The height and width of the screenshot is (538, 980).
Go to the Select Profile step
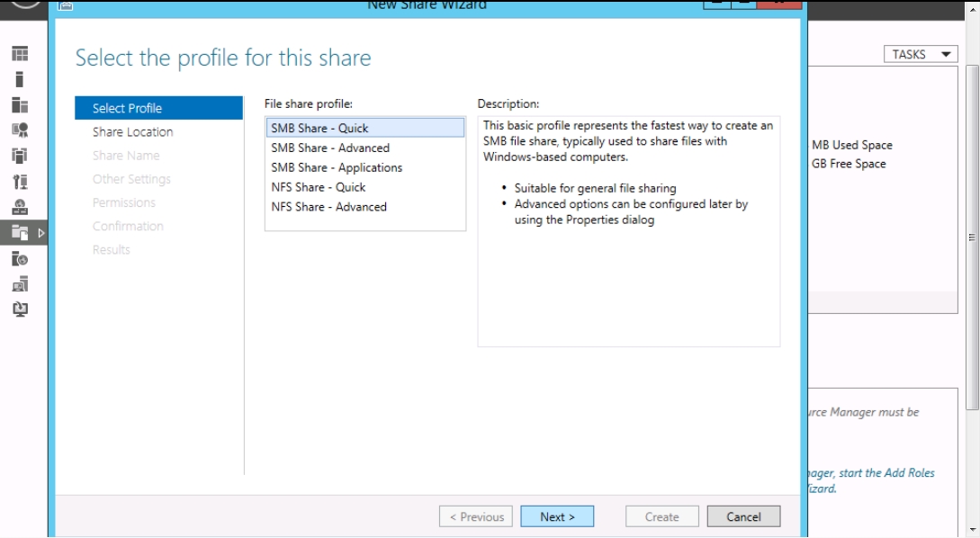point(158,108)
